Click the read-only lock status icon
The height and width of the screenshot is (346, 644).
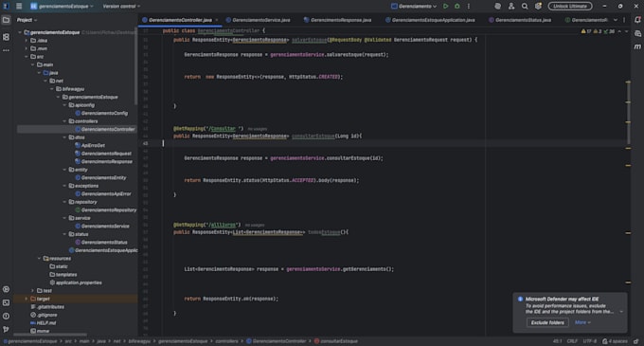pos(635,341)
